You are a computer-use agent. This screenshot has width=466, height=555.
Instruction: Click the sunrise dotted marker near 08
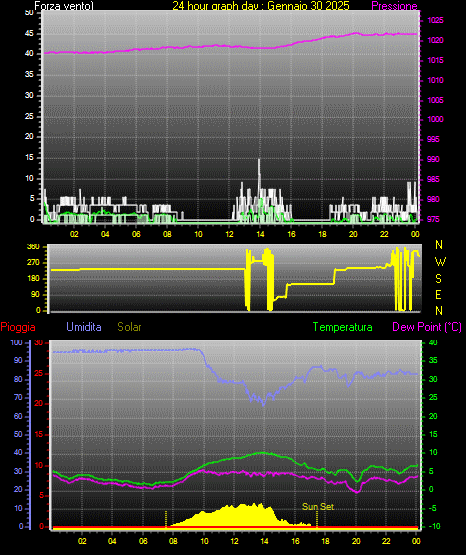(166, 519)
